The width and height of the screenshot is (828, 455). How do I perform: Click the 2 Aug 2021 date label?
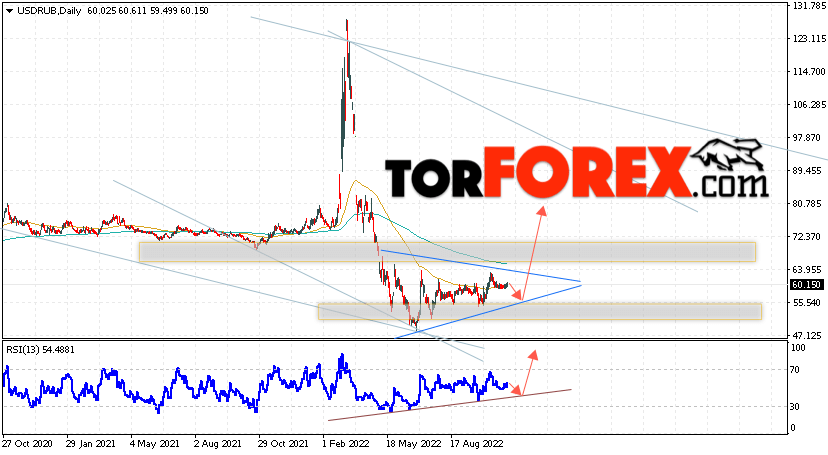[218, 444]
